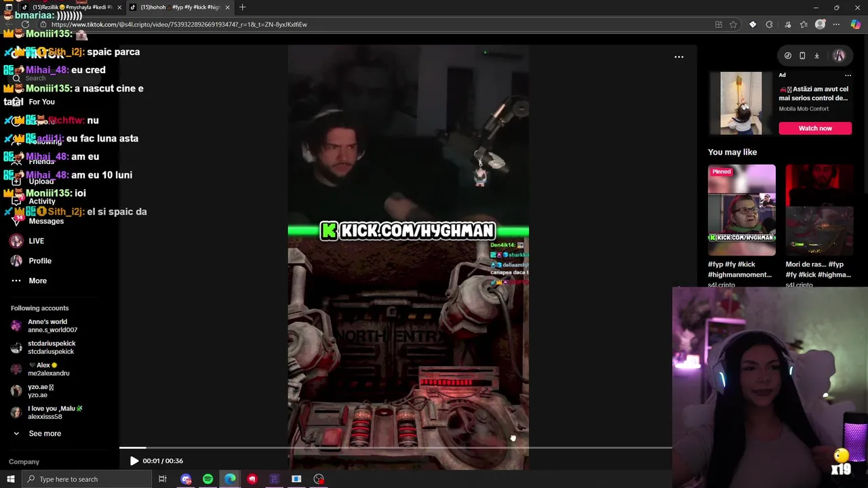Open the Pinned recommended video thumbnail

tap(742, 210)
